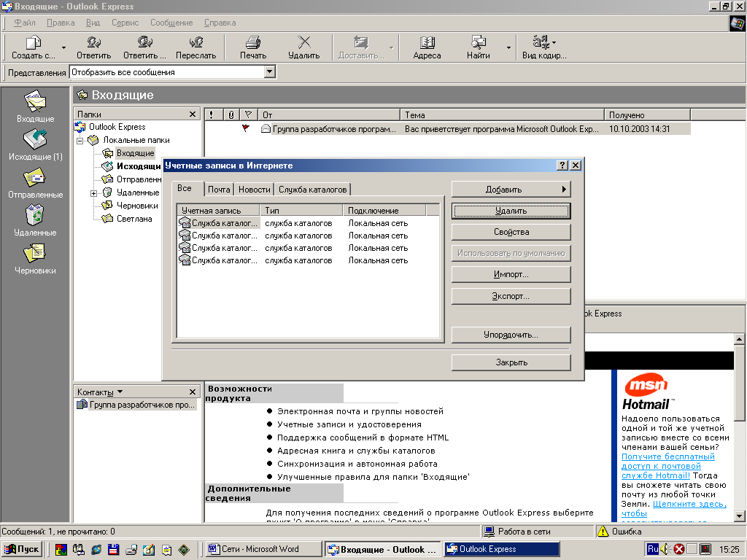This screenshot has width=747, height=560.
Task: Select the Все tab in the dialog
Action: tap(185, 188)
